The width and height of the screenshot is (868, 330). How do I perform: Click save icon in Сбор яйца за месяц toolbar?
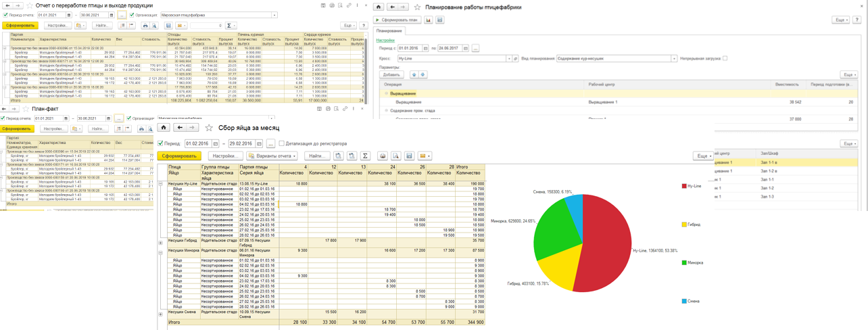[x=409, y=156]
